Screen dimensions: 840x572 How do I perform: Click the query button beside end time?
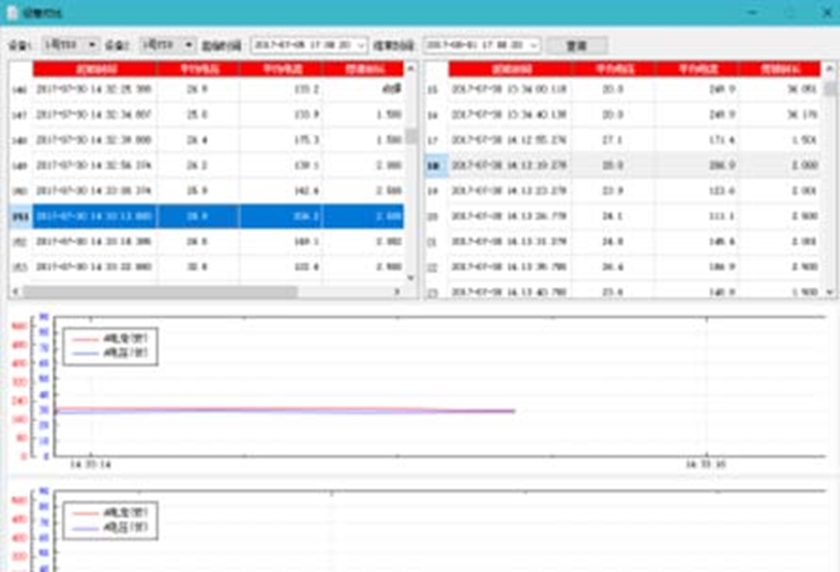(577, 45)
